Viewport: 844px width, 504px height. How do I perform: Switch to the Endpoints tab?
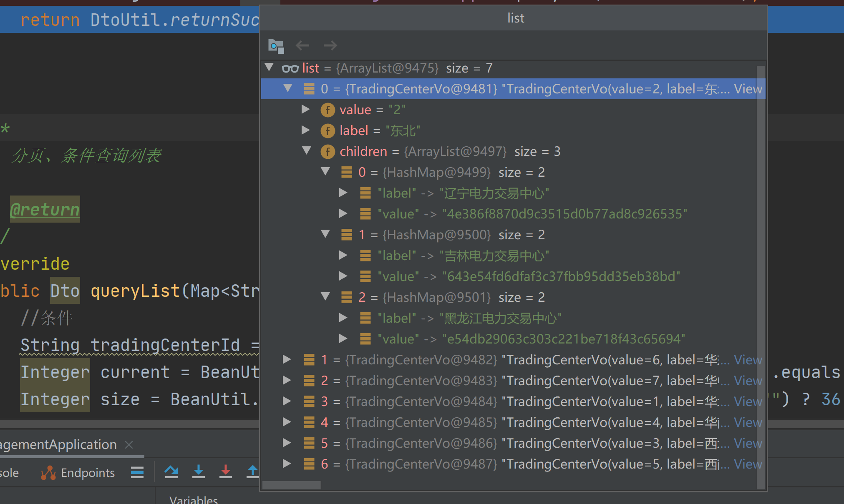coord(78,473)
